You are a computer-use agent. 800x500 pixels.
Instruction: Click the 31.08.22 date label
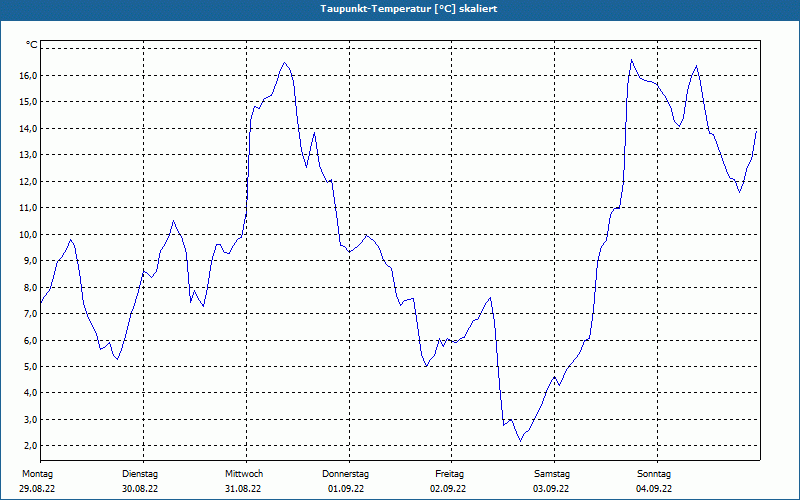[243, 489]
